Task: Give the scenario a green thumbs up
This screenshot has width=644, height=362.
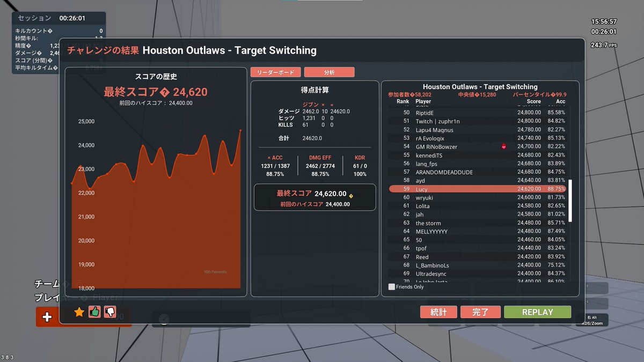Action: coord(94,312)
